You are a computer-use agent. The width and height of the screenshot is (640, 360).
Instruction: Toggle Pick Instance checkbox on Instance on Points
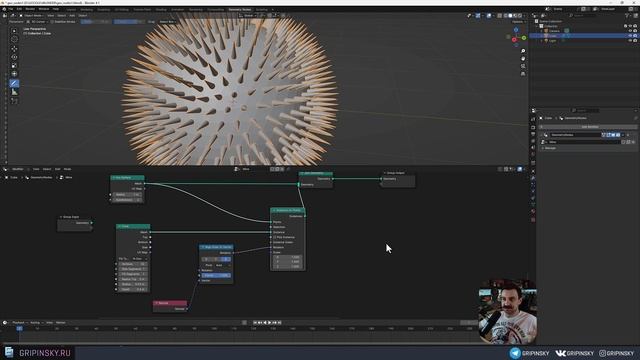[275, 237]
